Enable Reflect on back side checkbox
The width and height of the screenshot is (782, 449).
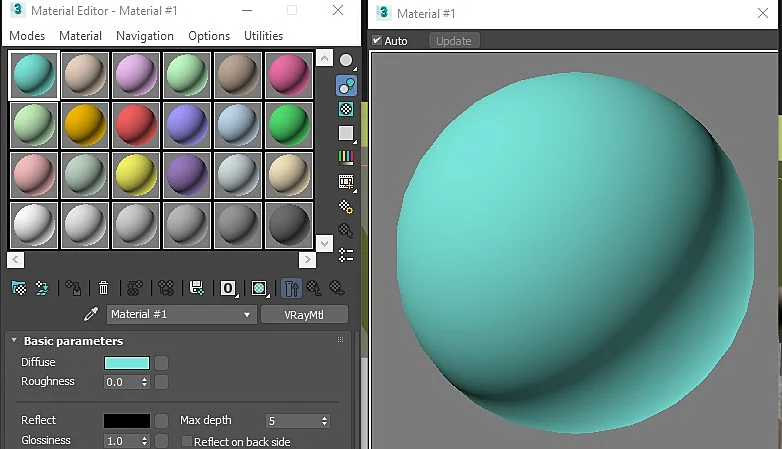coord(187,441)
